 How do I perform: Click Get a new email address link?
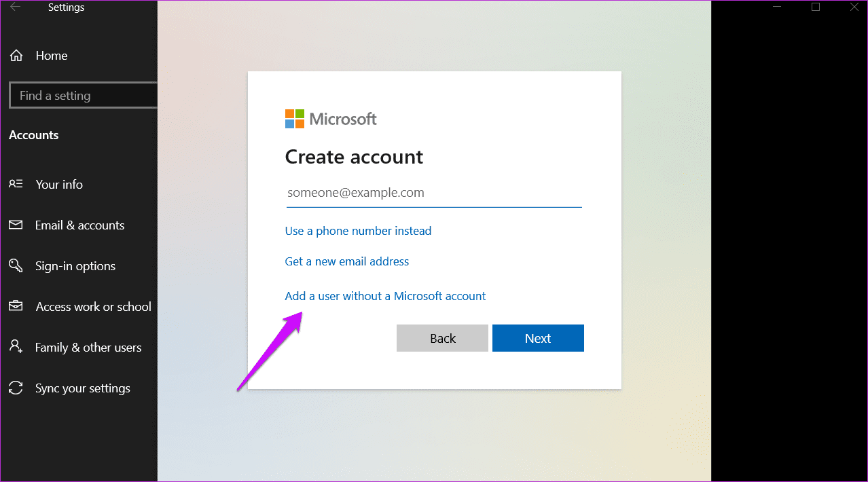[x=347, y=261]
